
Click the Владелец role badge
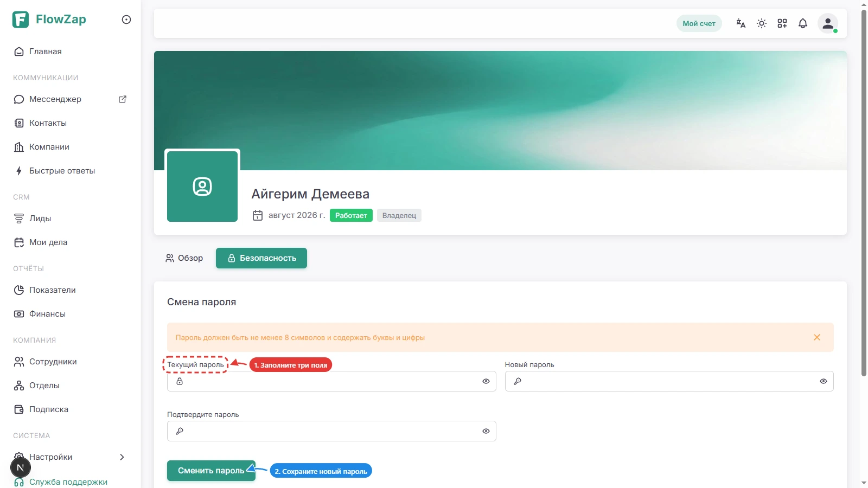[399, 215]
